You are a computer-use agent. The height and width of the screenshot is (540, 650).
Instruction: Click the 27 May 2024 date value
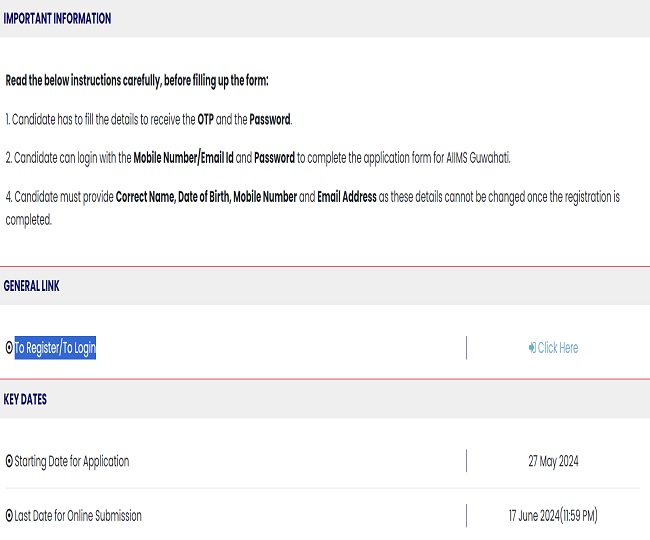553,462
